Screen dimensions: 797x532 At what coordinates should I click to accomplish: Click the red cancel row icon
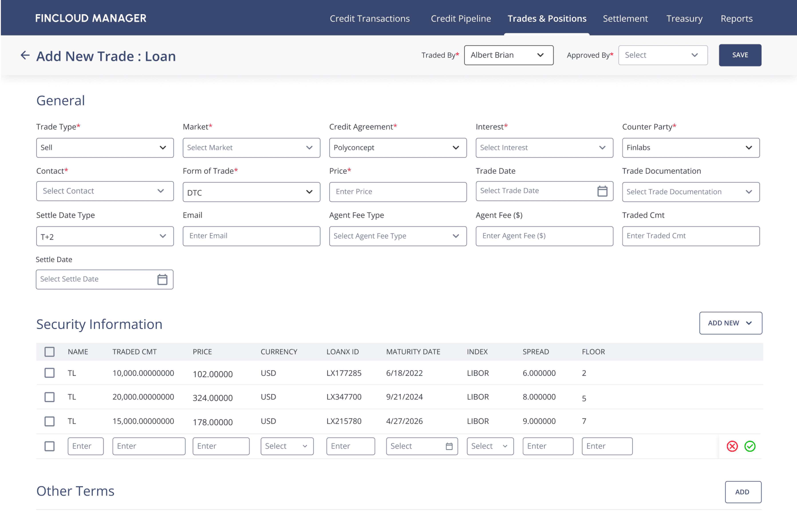[x=732, y=446]
